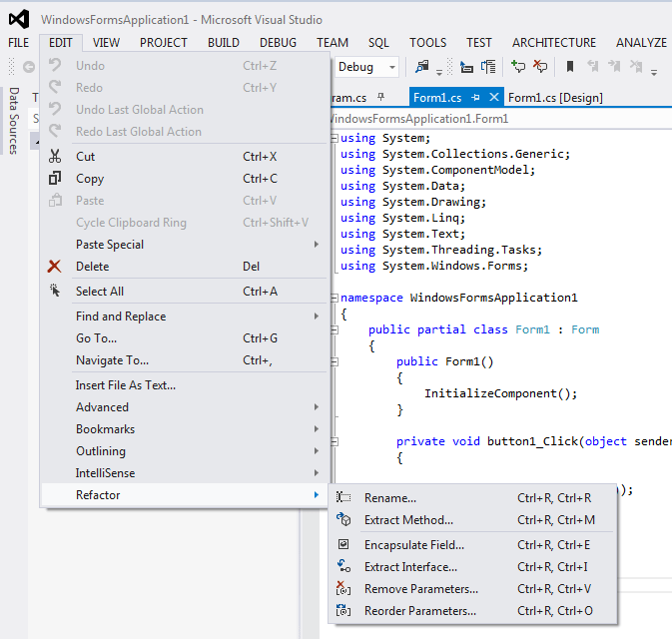Click the uncomment selection toolbar icon
Screen dimensions: 672x639
(x=540, y=67)
